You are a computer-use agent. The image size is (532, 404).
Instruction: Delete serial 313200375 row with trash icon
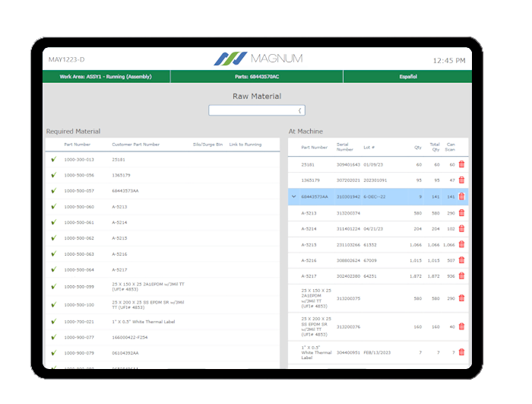(461, 298)
